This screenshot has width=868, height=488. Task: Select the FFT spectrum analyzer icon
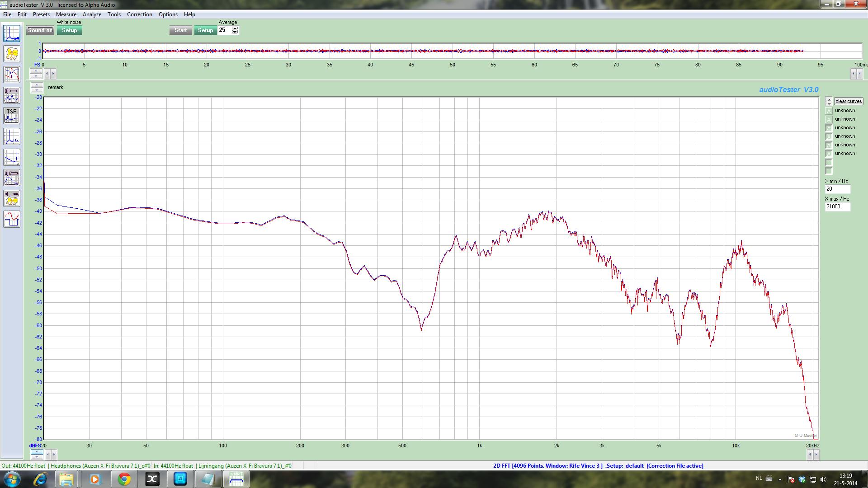[12, 33]
